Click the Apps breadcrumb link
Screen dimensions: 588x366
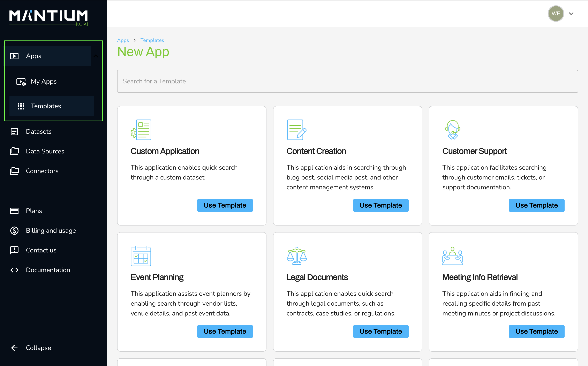pyautogui.click(x=123, y=40)
